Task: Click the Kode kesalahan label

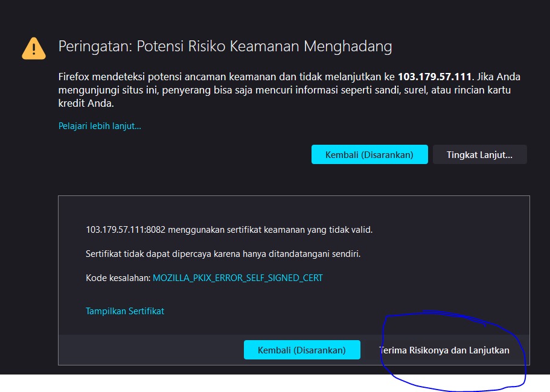Action: (x=118, y=278)
